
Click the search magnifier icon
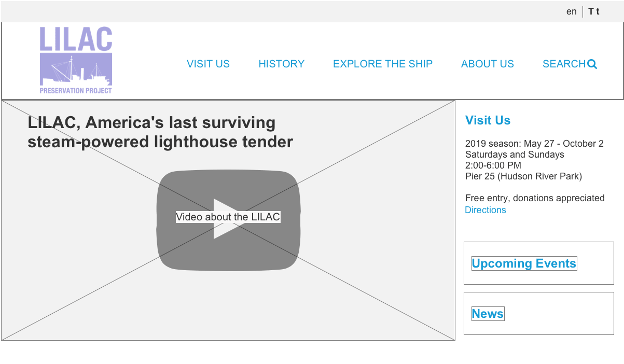(x=592, y=64)
